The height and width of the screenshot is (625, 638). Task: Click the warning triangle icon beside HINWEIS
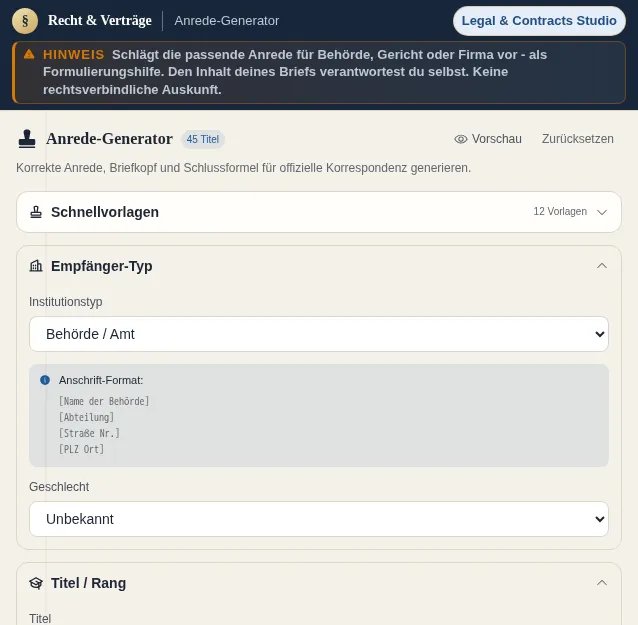[29, 54]
